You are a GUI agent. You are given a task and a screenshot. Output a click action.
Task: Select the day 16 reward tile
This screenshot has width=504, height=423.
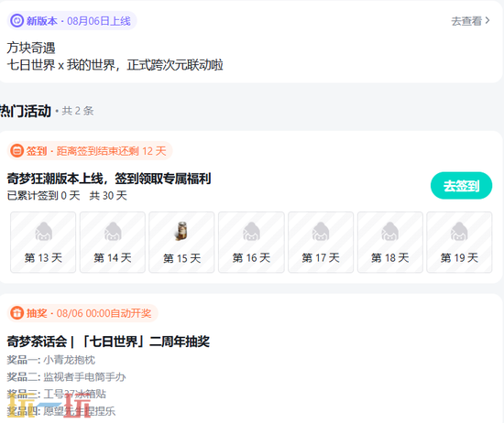click(251, 243)
